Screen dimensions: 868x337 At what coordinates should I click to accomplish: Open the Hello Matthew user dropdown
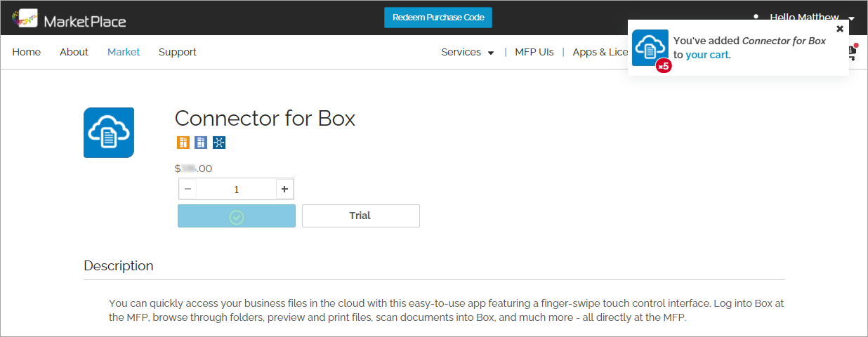click(x=812, y=18)
